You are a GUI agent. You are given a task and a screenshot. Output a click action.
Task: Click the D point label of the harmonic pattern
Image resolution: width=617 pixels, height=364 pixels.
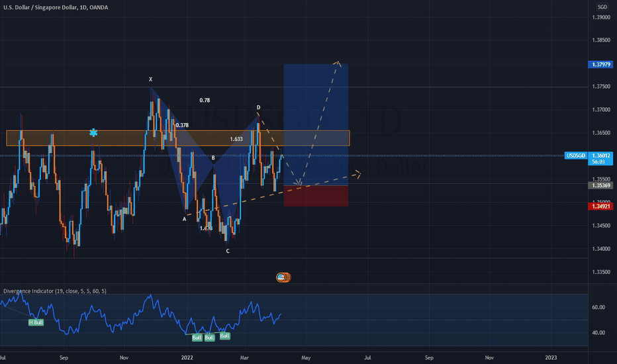point(259,107)
